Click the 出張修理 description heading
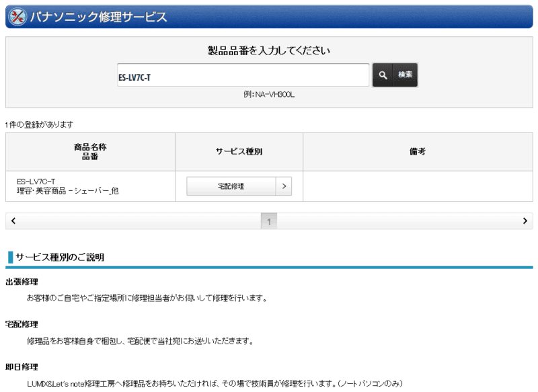The width and height of the screenshot is (538, 392). coord(22,282)
